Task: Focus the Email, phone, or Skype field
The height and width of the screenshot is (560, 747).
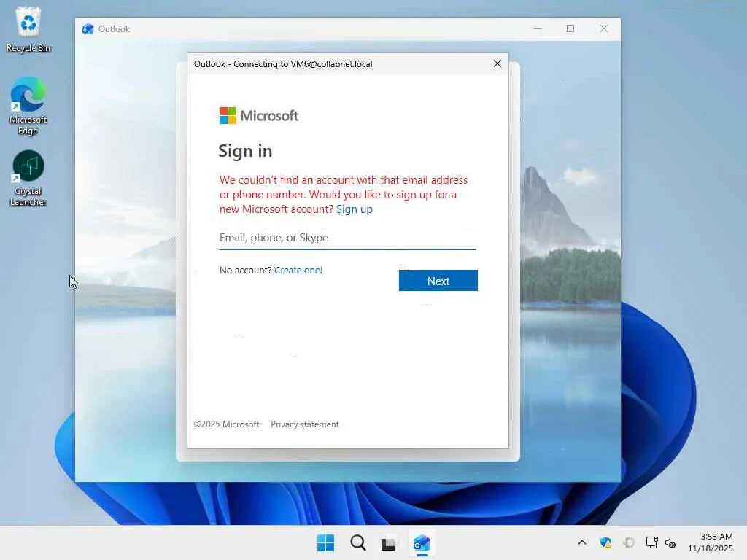Action: click(347, 238)
